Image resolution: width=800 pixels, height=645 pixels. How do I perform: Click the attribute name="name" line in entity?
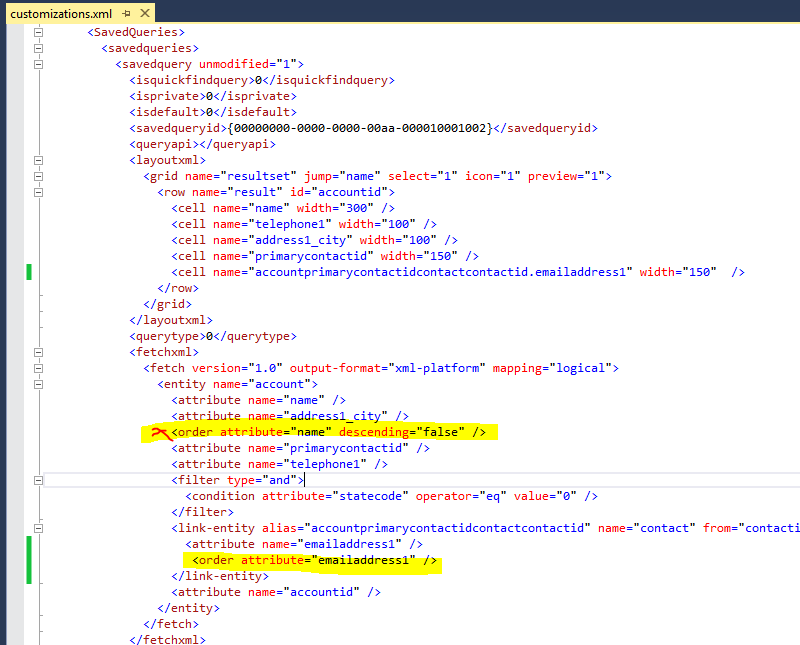259,400
